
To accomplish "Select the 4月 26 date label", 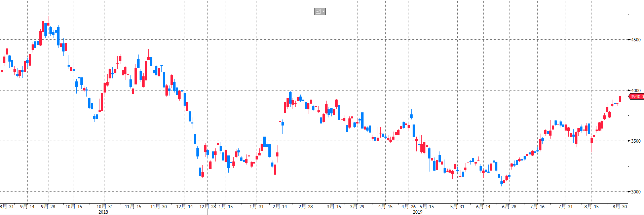I will tap(409, 207).
